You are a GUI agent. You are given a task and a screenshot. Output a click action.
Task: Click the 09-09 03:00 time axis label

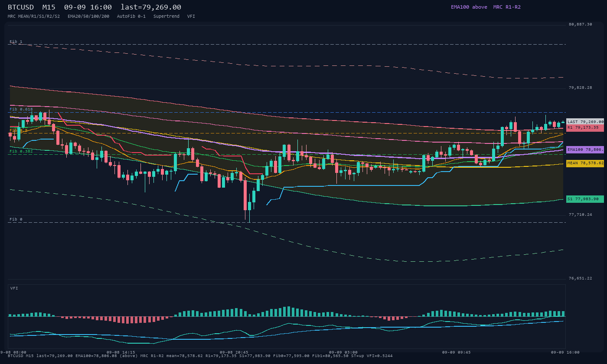(x=343, y=352)
